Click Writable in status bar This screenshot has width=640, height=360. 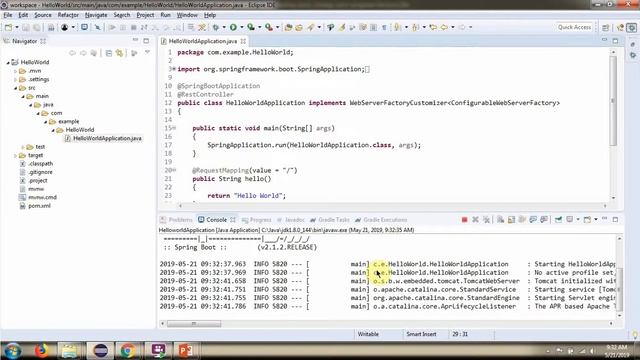click(x=368, y=334)
